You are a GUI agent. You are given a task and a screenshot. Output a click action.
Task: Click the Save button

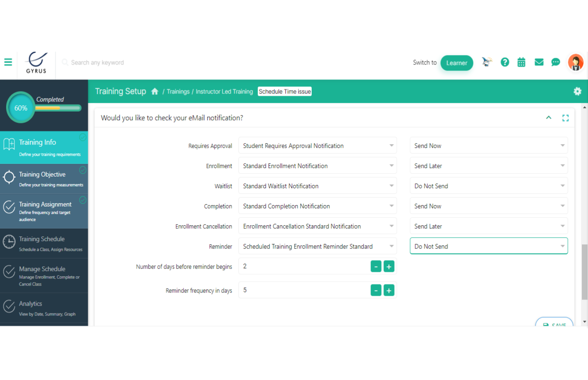[x=554, y=322]
